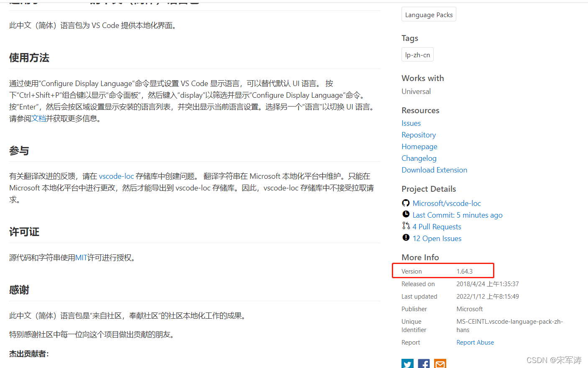Click the More Info heading

pos(420,257)
